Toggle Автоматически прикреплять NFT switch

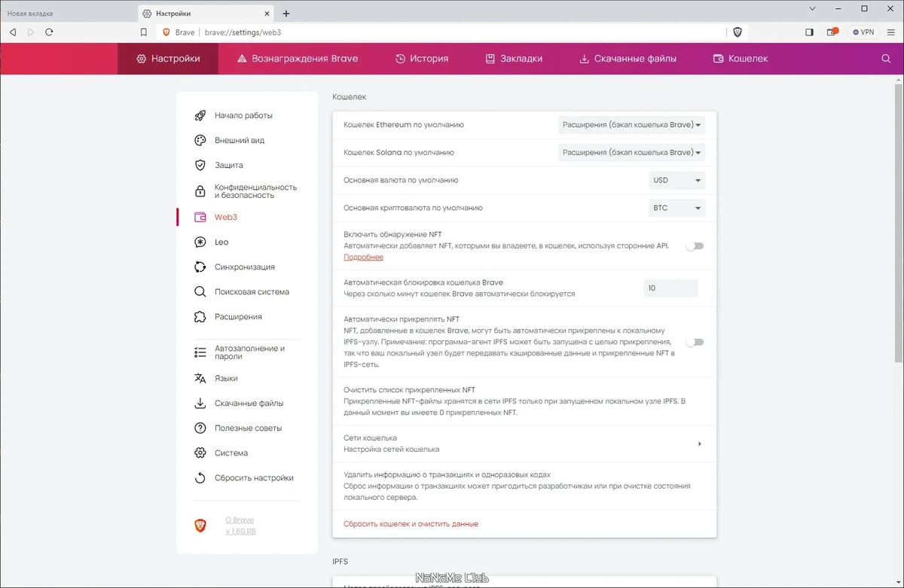click(x=695, y=342)
